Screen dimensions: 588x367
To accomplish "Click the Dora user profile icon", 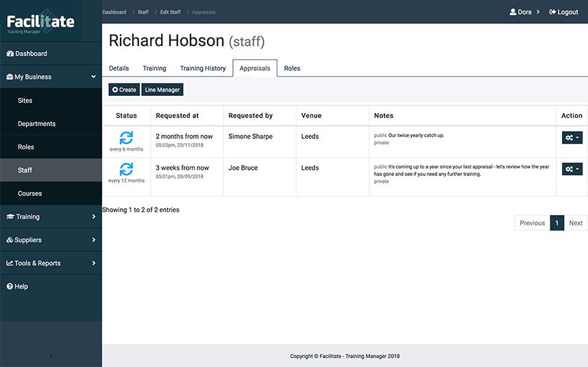I will (x=513, y=12).
